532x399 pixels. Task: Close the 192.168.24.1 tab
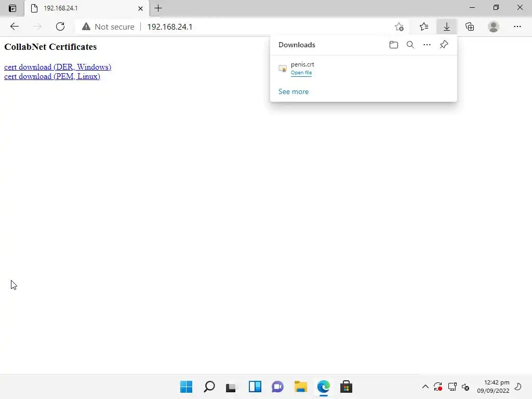point(140,8)
